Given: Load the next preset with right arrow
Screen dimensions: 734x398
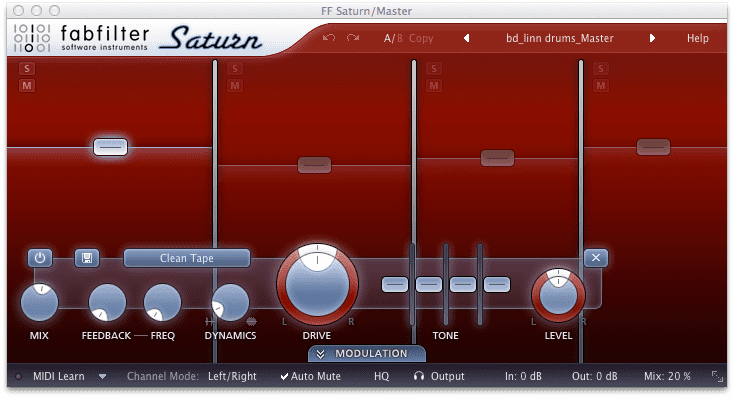Looking at the screenshot, I should click(652, 38).
